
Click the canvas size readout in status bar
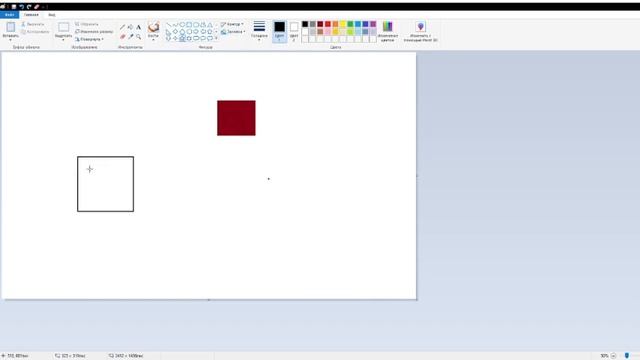pyautogui.click(x=126, y=356)
